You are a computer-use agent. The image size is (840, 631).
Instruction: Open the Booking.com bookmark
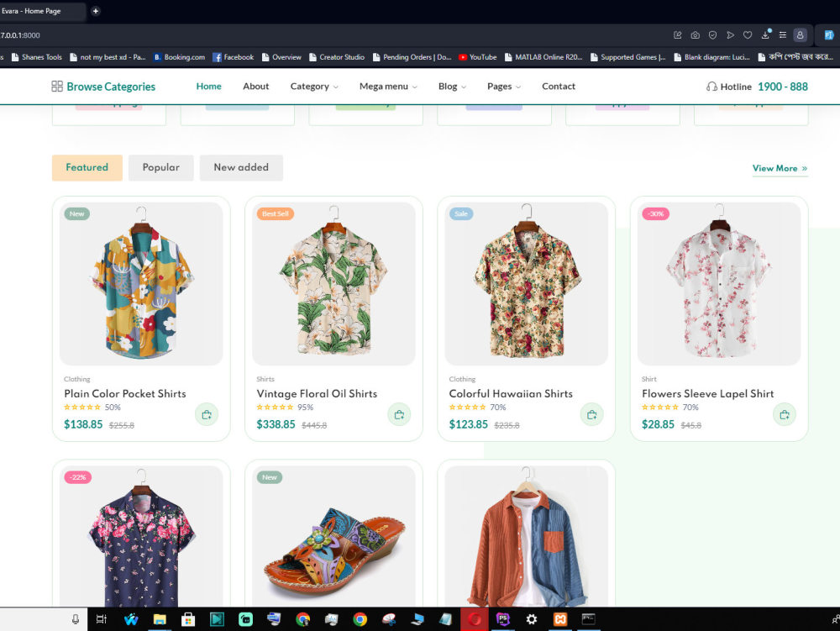tap(179, 57)
